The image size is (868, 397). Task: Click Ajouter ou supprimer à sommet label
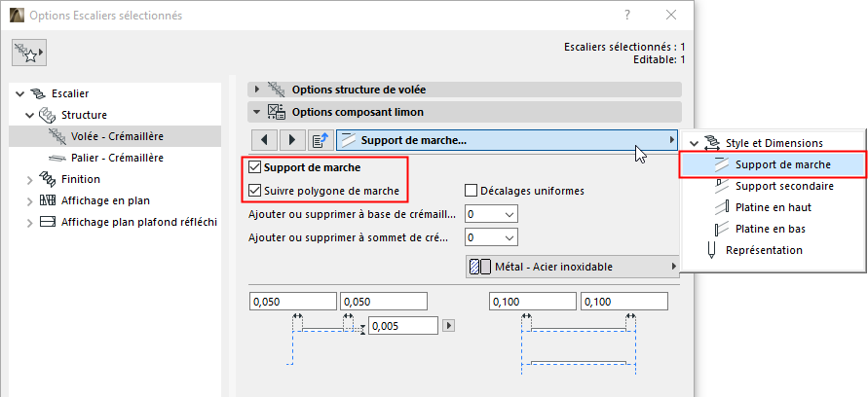(x=349, y=237)
